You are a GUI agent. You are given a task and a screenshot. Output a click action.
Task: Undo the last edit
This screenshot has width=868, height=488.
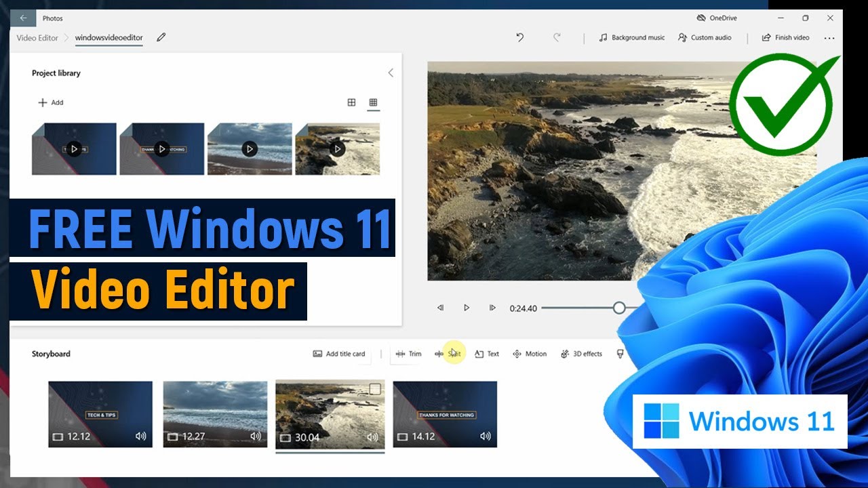click(x=519, y=37)
